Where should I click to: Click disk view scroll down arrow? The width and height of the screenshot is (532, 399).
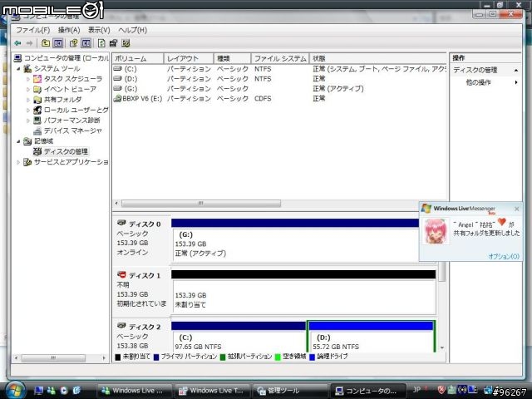pos(441,348)
